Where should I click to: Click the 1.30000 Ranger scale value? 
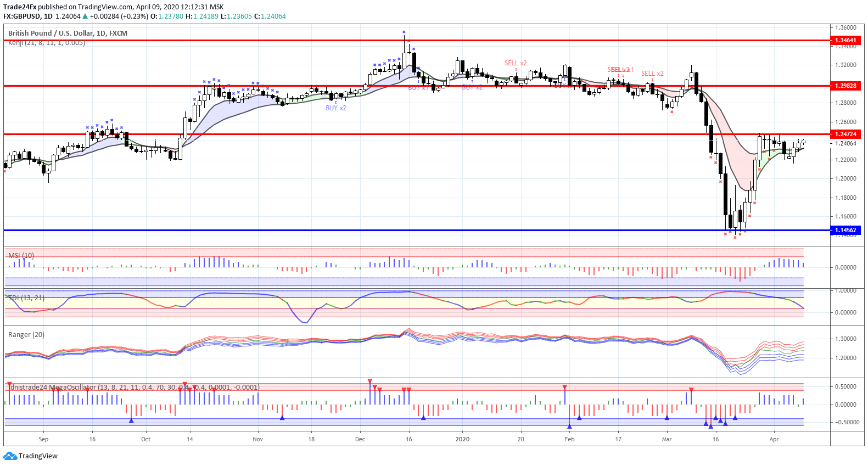[x=845, y=339]
